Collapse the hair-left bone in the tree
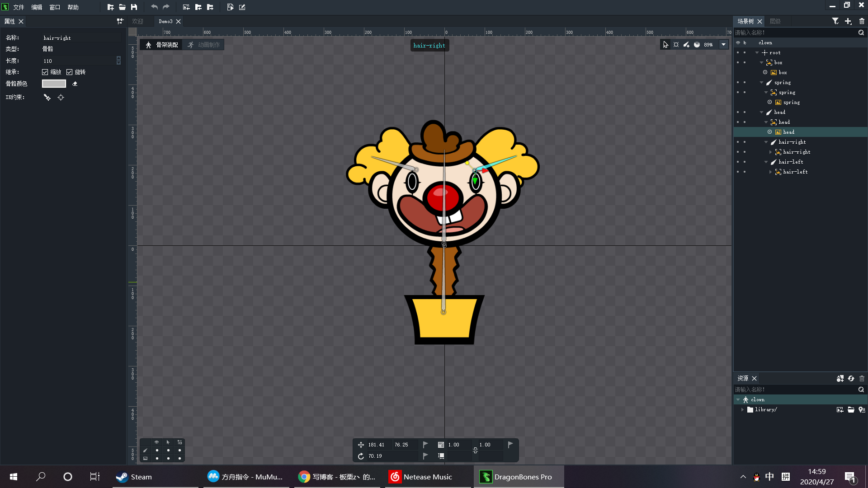 [x=766, y=162]
